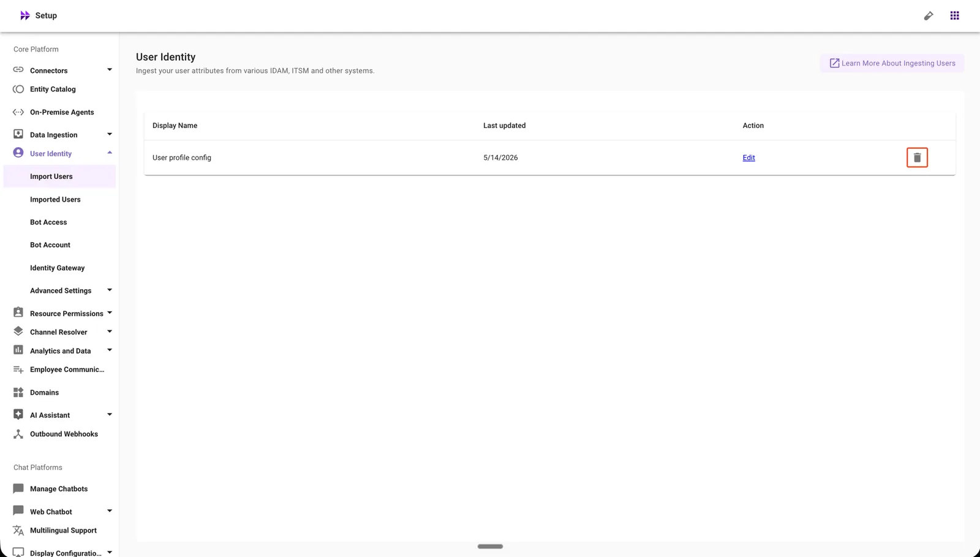Open Identity Gateway page
The height and width of the screenshot is (557, 980).
coord(58,268)
